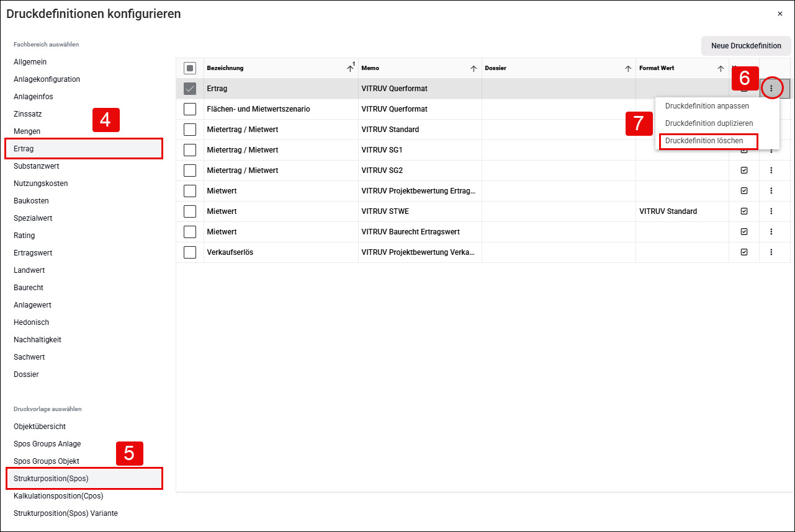Toggle the select-all checkbox in table header
795x532 pixels.
click(190, 68)
